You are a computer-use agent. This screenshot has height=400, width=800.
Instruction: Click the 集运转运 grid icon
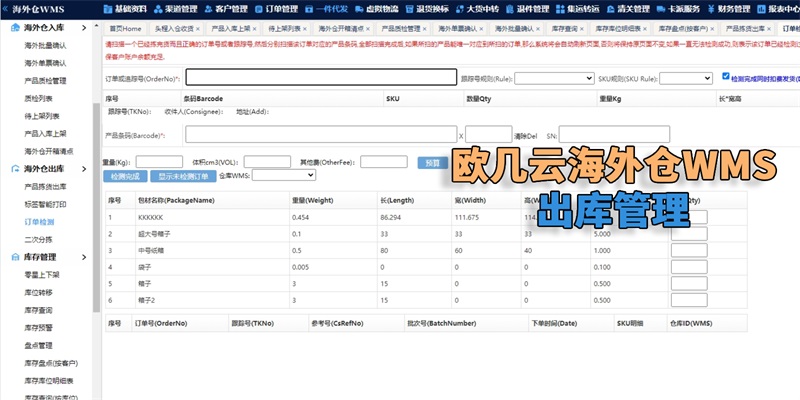tap(561, 9)
